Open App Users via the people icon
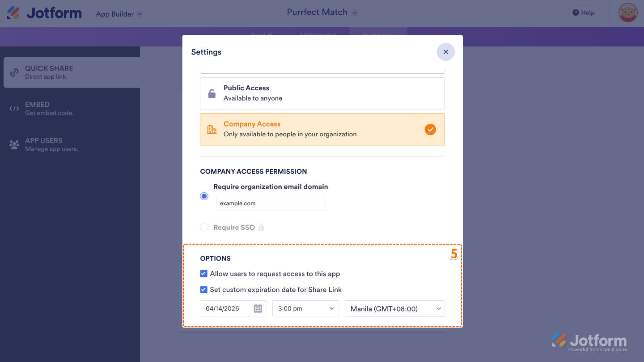Image resolution: width=644 pixels, height=362 pixels. 14,144
